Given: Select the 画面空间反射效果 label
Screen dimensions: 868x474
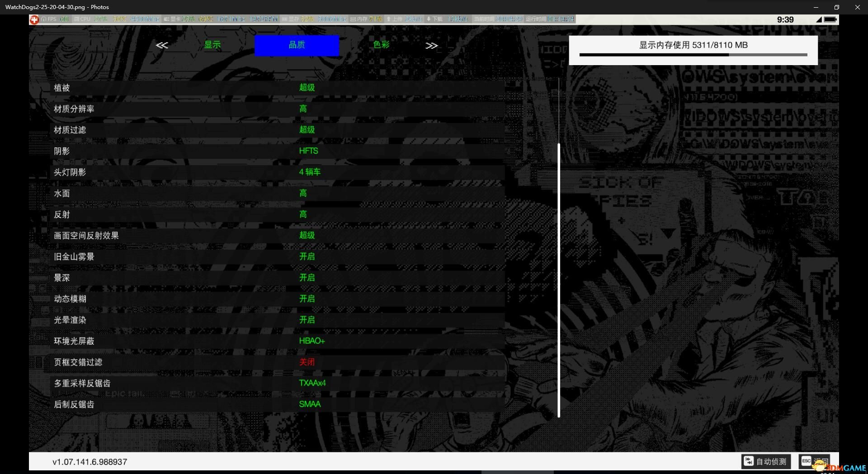Looking at the screenshot, I should pos(86,236).
